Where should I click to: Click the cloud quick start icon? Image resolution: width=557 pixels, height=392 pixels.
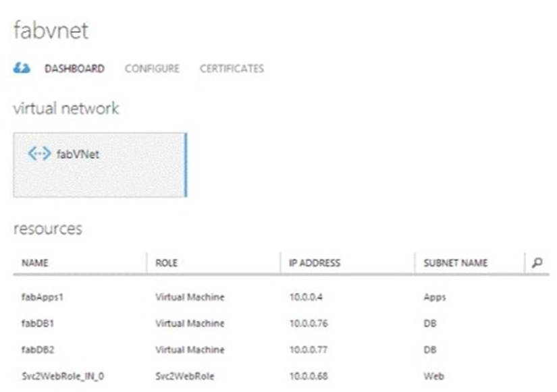[x=22, y=68]
